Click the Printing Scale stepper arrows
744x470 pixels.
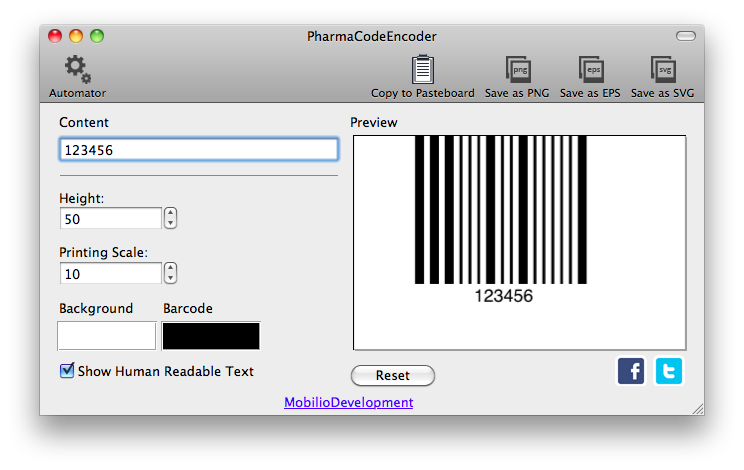click(x=171, y=273)
